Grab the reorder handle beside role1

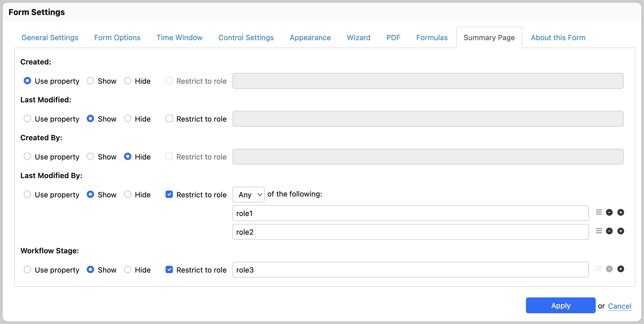click(x=599, y=212)
